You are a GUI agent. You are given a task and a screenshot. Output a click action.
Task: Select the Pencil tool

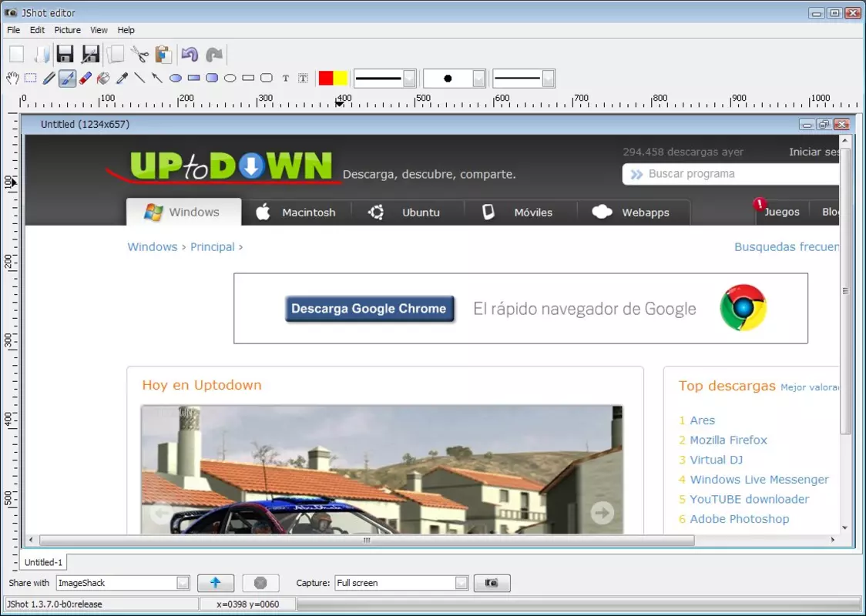49,79
